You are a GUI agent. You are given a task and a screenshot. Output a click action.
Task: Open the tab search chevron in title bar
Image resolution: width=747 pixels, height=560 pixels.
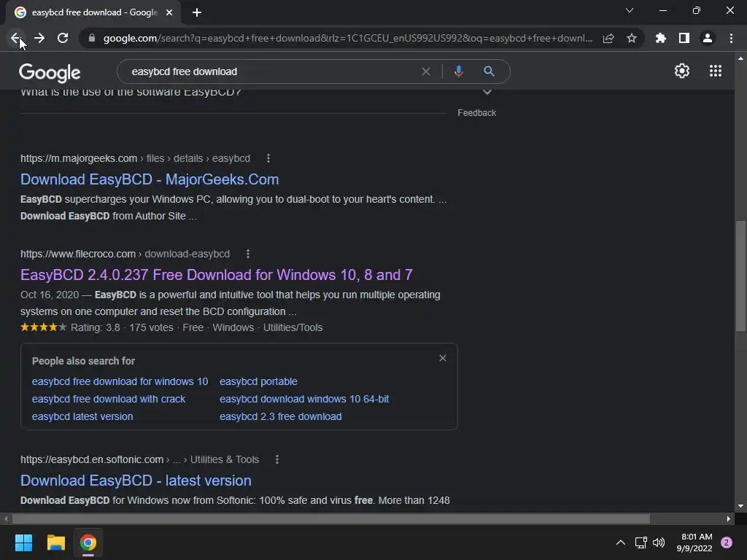coord(630,10)
